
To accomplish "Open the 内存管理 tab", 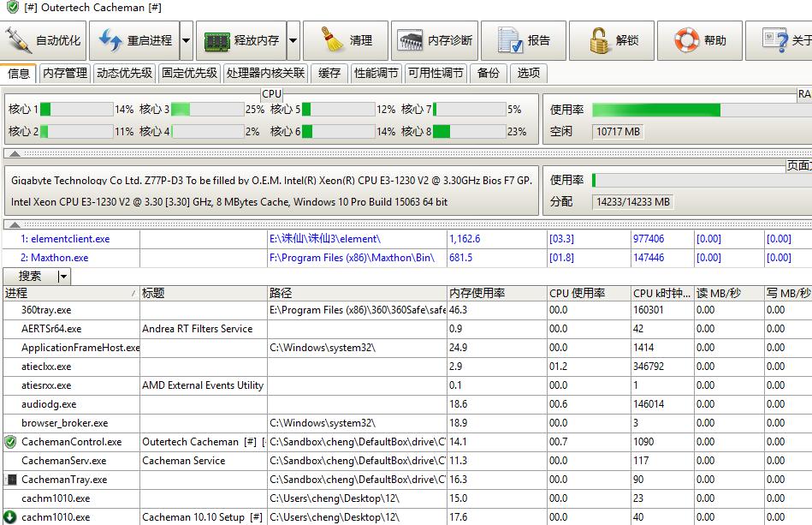I will pos(65,73).
